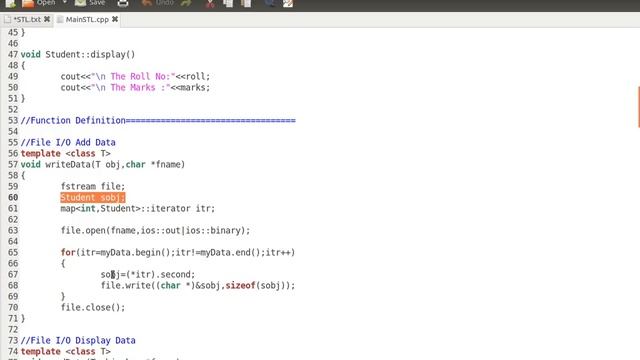Switch to the MainSTL.cpp tab
This screenshot has width=640, height=360.
87,20
